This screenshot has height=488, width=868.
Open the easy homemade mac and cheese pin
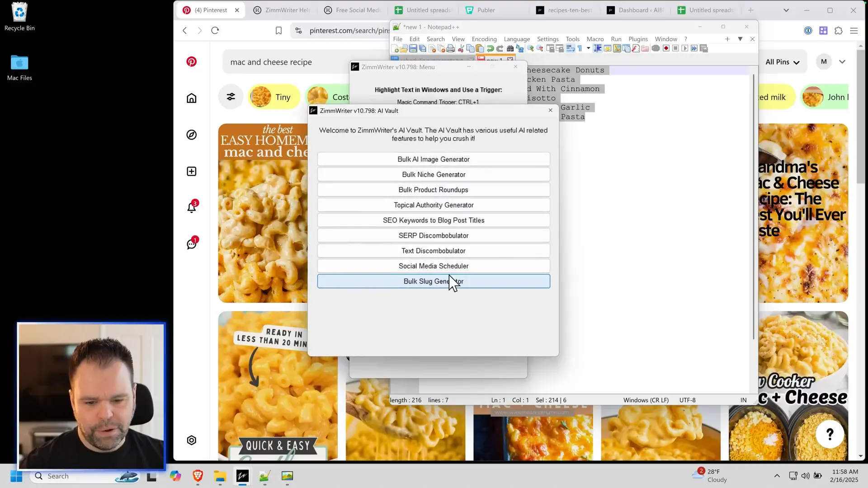pos(263,213)
